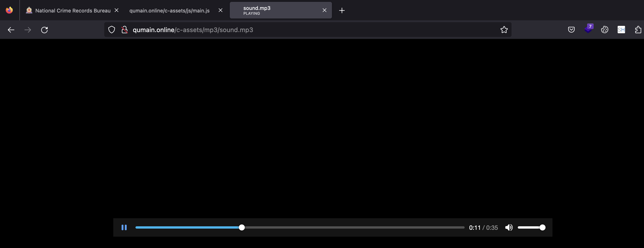Open the Extensions puzzle-piece menu
Screen dimensions: 644x248
(x=638, y=30)
